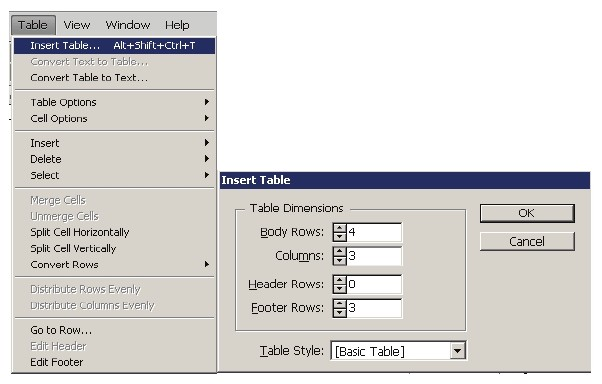Expand the Select submenu
Viewport: 602px width, 384px height.
click(114, 175)
